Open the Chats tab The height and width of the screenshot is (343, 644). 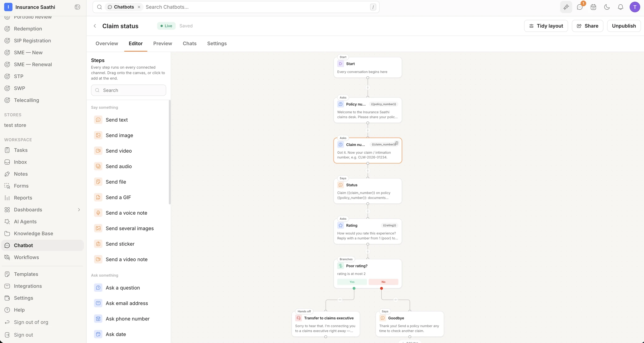click(x=189, y=44)
